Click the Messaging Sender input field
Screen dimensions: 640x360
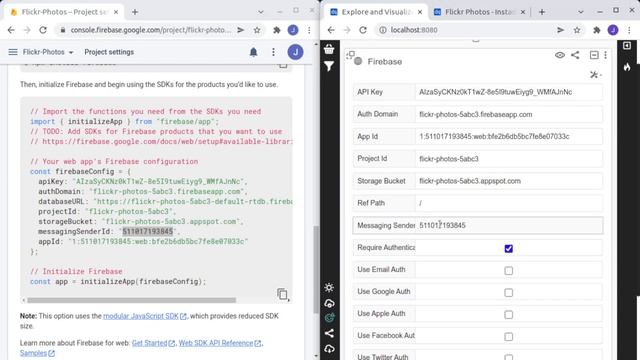coord(509,225)
